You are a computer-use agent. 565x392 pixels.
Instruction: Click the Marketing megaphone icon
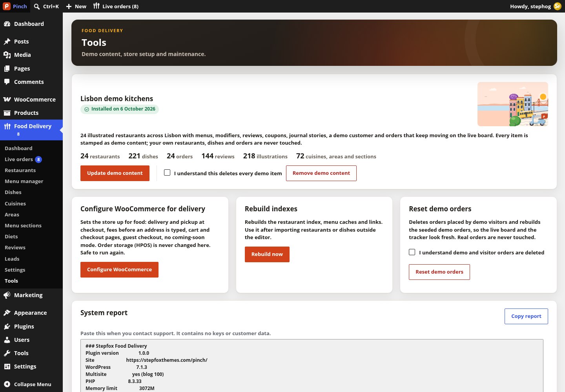click(7, 295)
